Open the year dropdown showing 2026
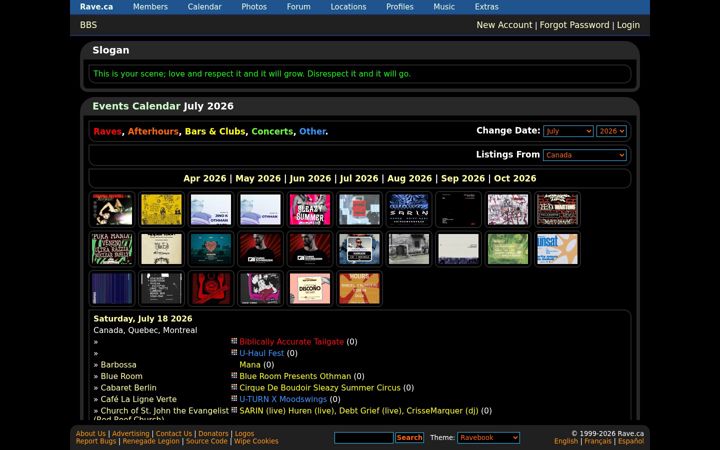Viewport: 720px width, 450px height. click(611, 131)
